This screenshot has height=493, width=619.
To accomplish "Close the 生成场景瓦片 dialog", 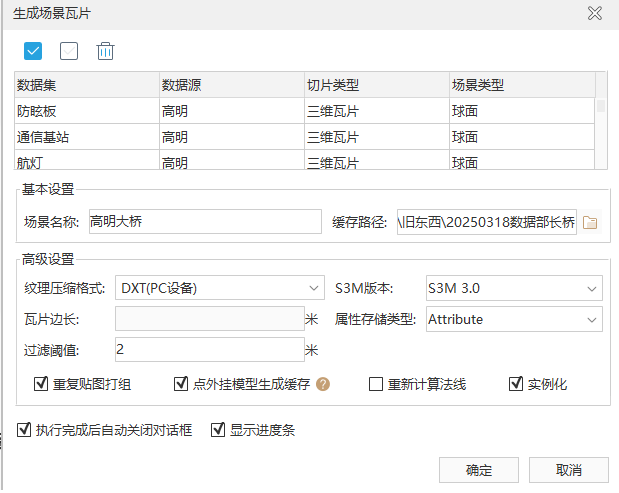I will (595, 14).
